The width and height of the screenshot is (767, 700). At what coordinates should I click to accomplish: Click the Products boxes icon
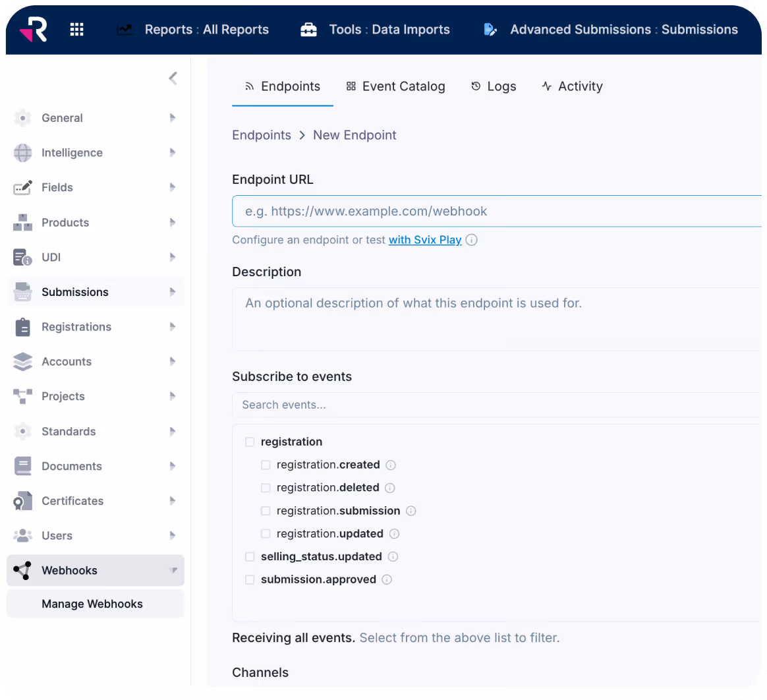[22, 223]
